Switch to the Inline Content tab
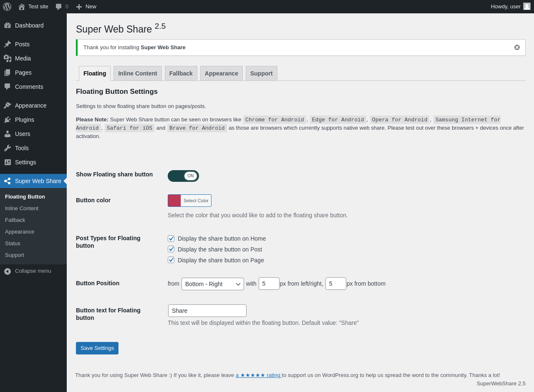This screenshot has width=534, height=392. pyautogui.click(x=138, y=73)
